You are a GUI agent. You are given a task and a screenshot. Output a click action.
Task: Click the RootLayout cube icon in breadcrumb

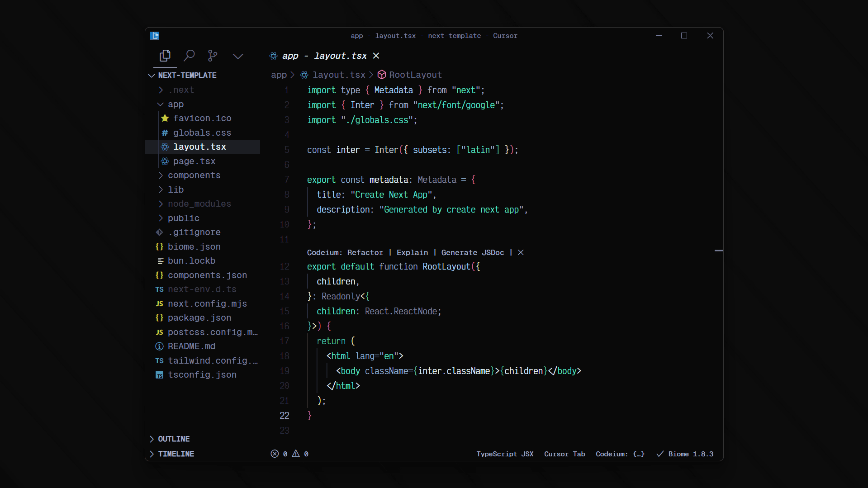[382, 75]
